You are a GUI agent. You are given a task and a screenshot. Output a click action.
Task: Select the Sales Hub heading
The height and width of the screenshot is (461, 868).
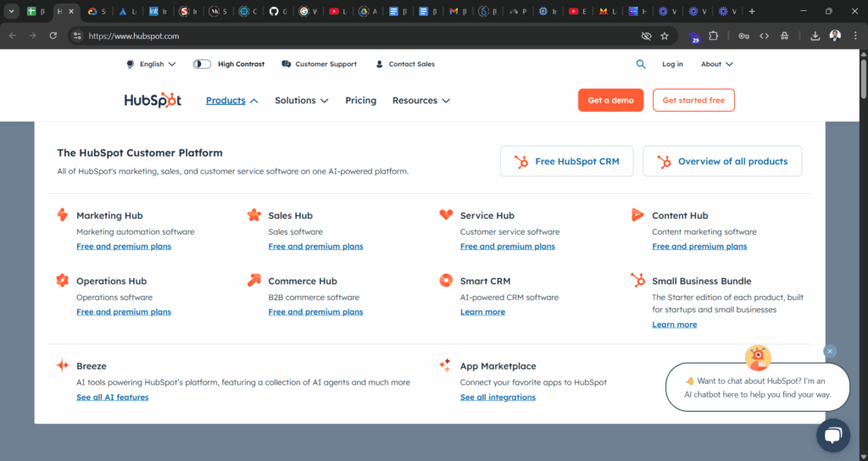click(x=291, y=215)
